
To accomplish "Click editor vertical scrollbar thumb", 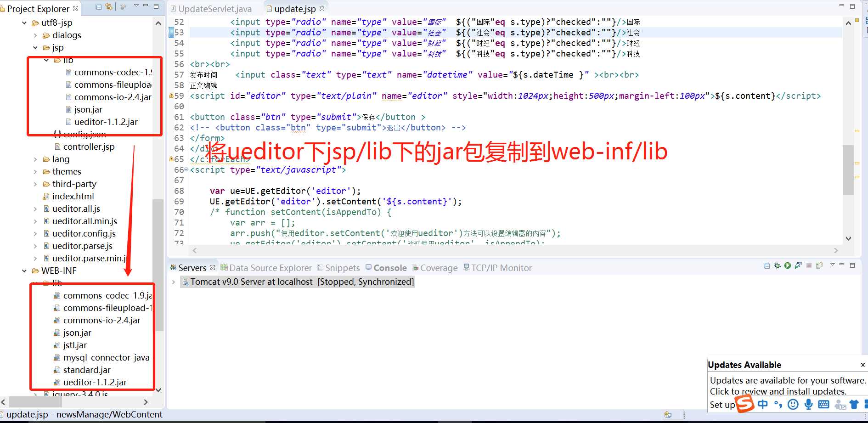I will (848, 169).
